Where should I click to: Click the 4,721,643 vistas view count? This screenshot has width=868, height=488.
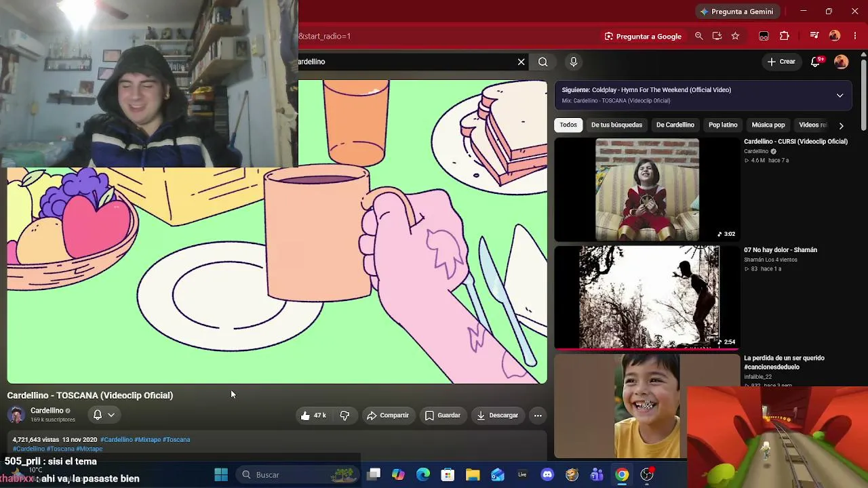(36, 440)
